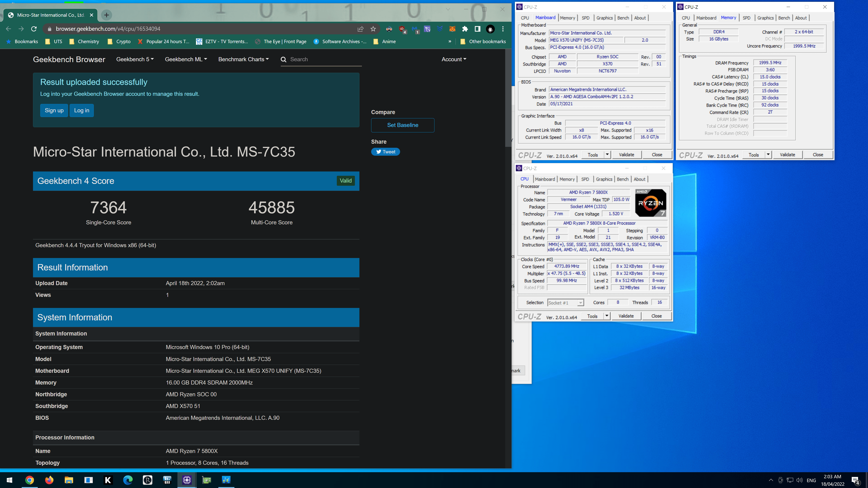Open the Socket #1 selection combo box
The width and height of the screenshot is (868, 488).
click(x=565, y=303)
